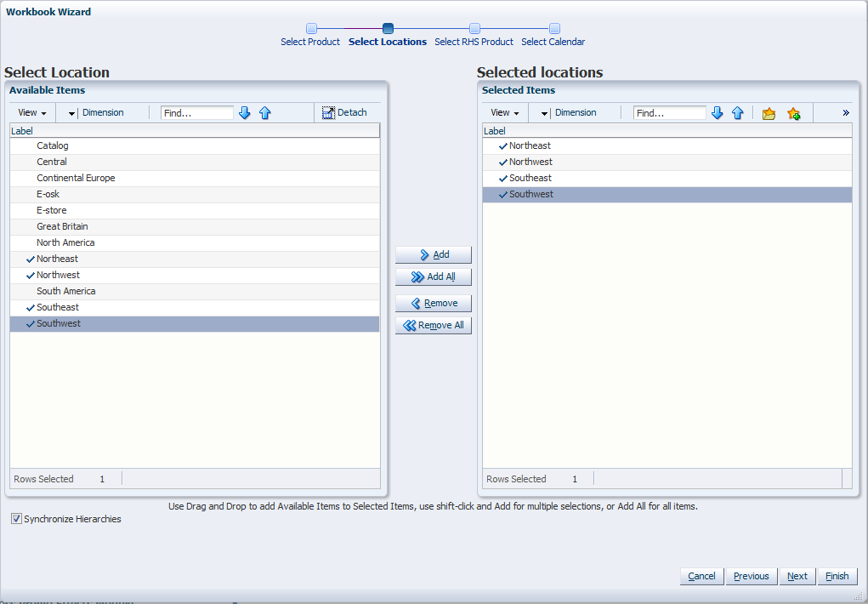The width and height of the screenshot is (868, 604).
Task: Open Dimension dropdown arrow in Selected Items
Action: click(544, 113)
